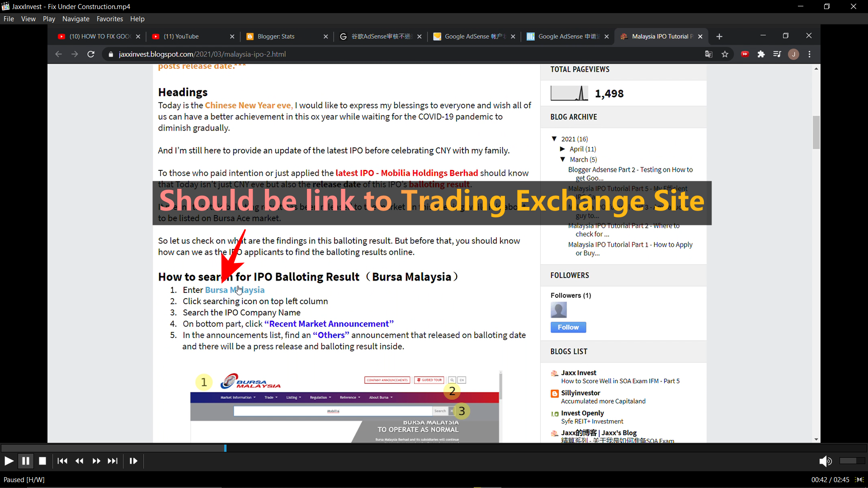Click the skip to end button
This screenshot has width=868, height=488.
pyautogui.click(x=112, y=460)
